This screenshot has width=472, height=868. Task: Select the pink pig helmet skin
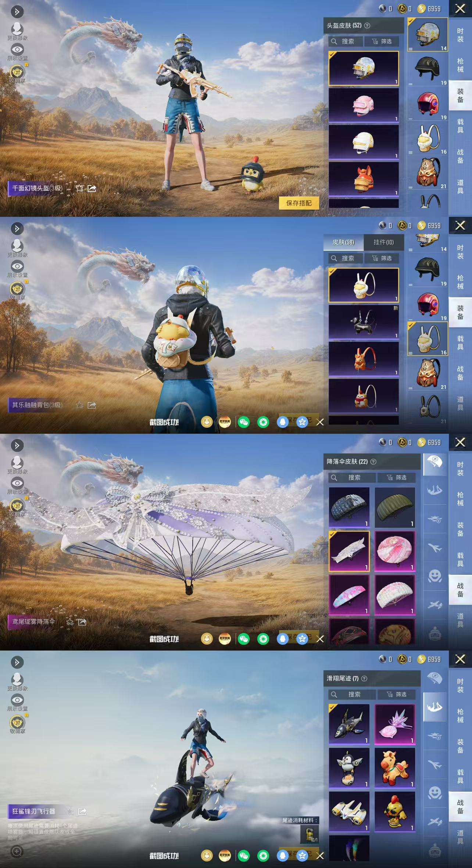tap(364, 105)
